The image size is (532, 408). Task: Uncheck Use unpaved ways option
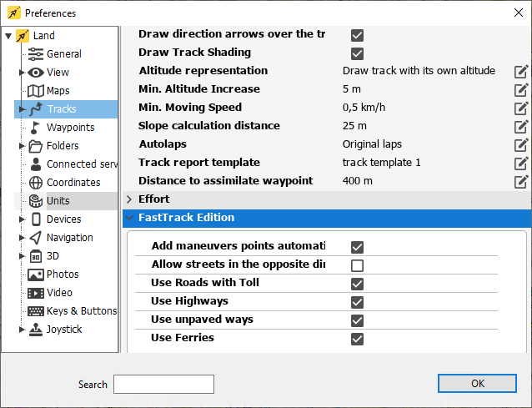pyautogui.click(x=357, y=320)
